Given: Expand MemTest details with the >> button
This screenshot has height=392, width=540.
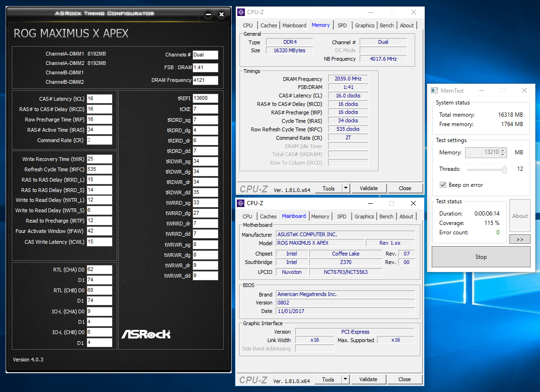Looking at the screenshot, I should coord(520,239).
